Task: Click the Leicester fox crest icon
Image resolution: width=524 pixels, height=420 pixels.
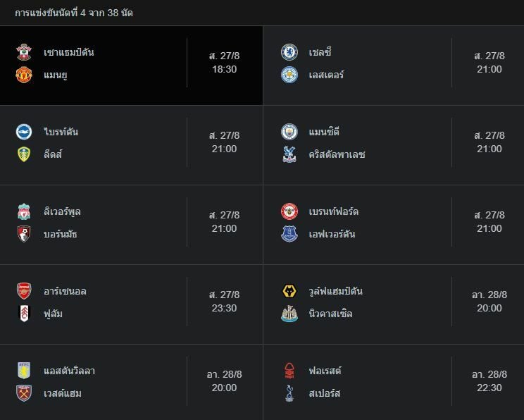Action: 289,75
